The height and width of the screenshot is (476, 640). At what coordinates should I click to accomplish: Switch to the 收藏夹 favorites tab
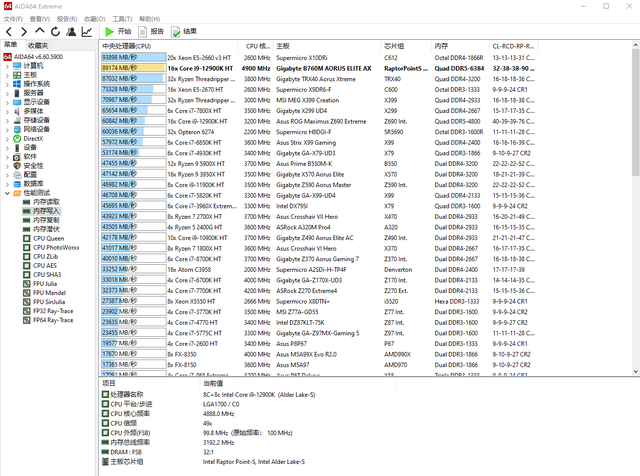coord(38,45)
